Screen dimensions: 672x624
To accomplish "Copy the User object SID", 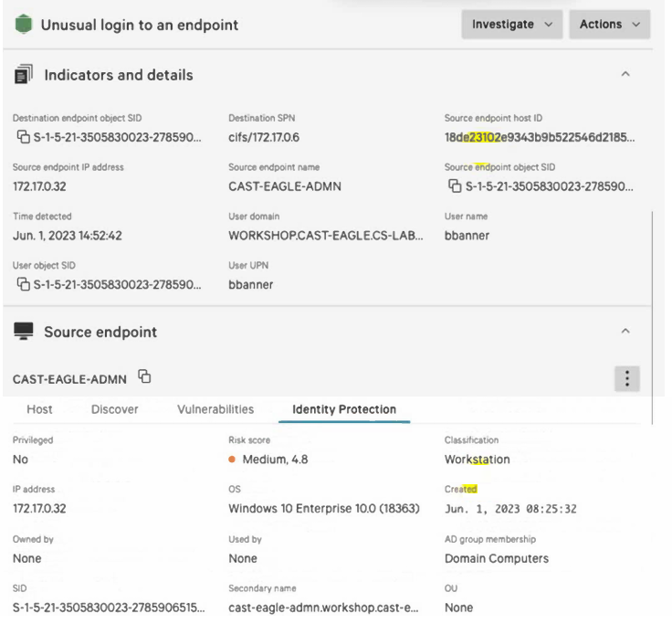I will pyautogui.click(x=23, y=284).
